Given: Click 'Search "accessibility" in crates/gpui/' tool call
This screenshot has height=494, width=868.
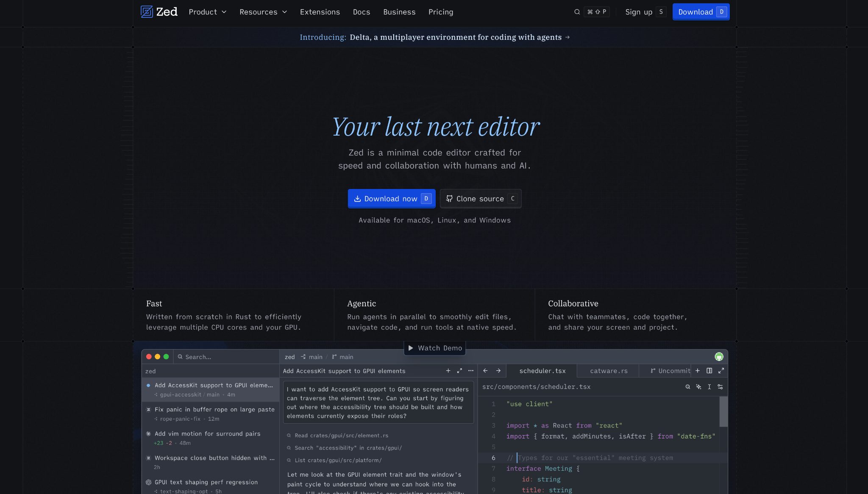Looking at the screenshot, I should pos(345,448).
